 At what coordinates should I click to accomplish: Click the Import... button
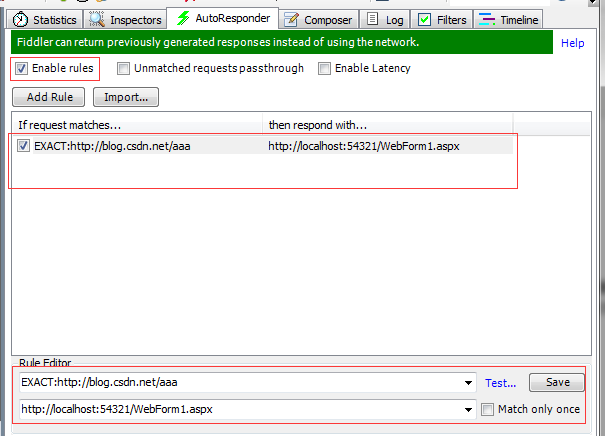point(126,97)
